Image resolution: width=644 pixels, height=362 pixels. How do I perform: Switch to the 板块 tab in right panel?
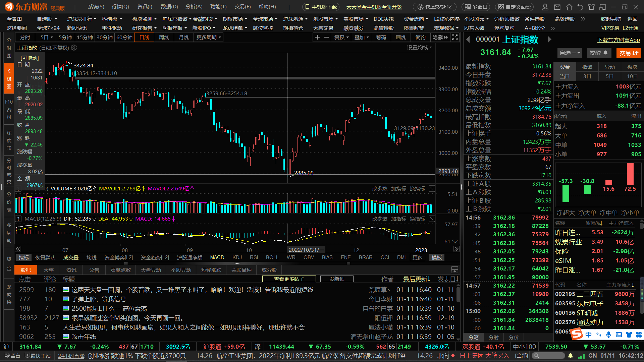click(632, 67)
